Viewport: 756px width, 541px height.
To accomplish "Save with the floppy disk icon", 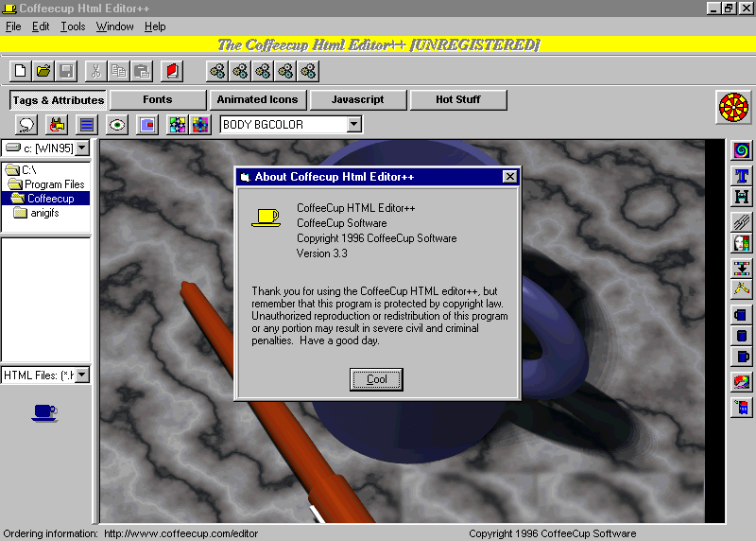I will 66,72.
